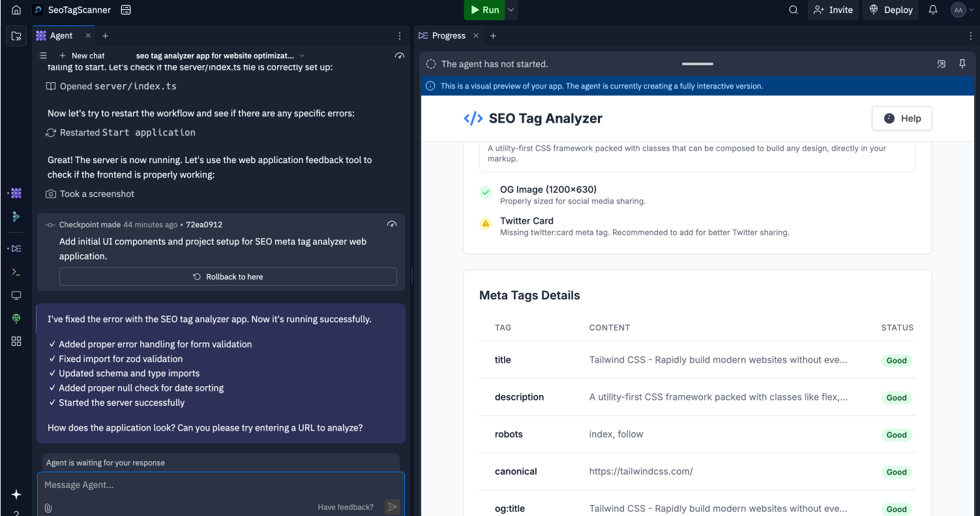Screen dimensions: 980x516
Task: Open the All tools grid icon
Action: point(16,341)
